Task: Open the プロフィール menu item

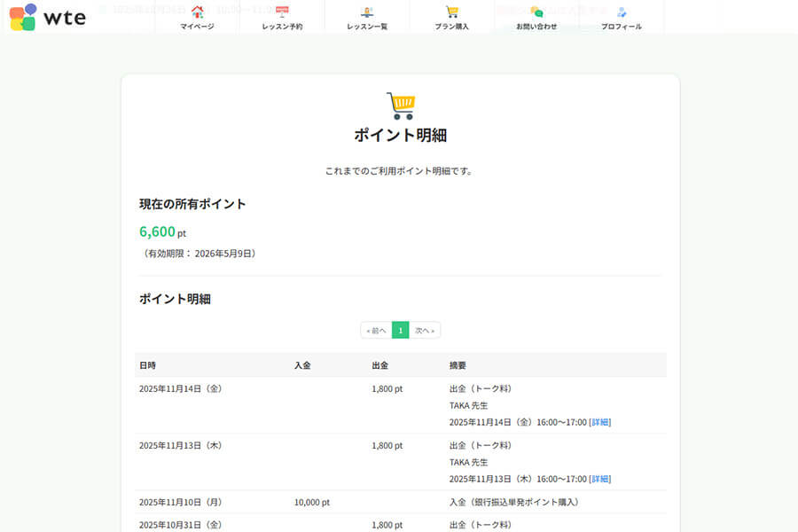Action: (622, 26)
